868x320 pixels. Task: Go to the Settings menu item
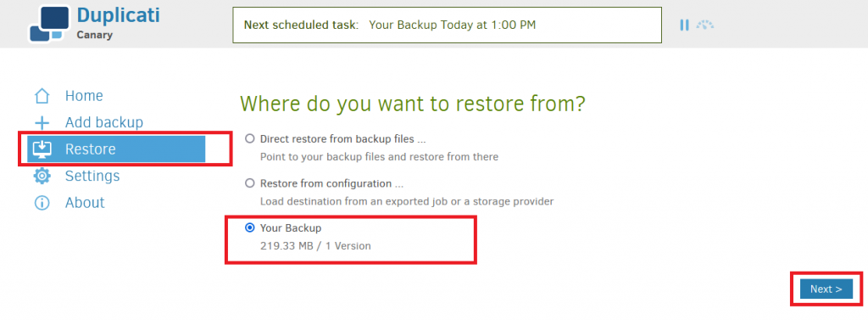click(92, 176)
